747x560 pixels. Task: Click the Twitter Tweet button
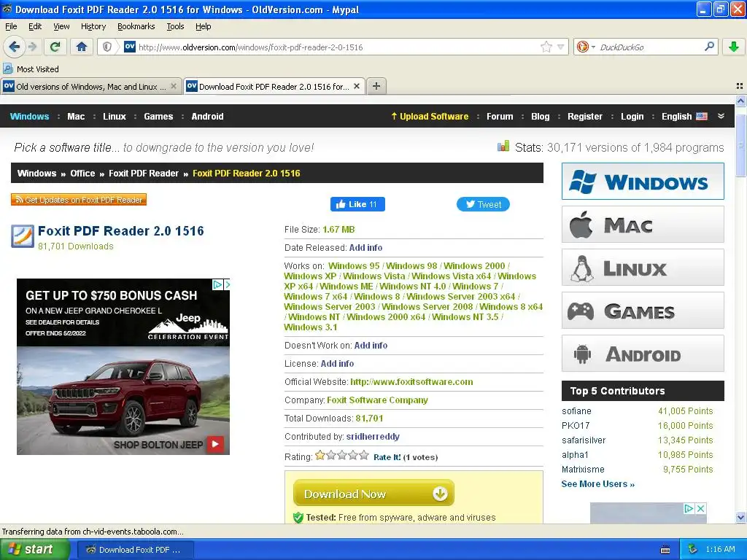[x=483, y=204]
